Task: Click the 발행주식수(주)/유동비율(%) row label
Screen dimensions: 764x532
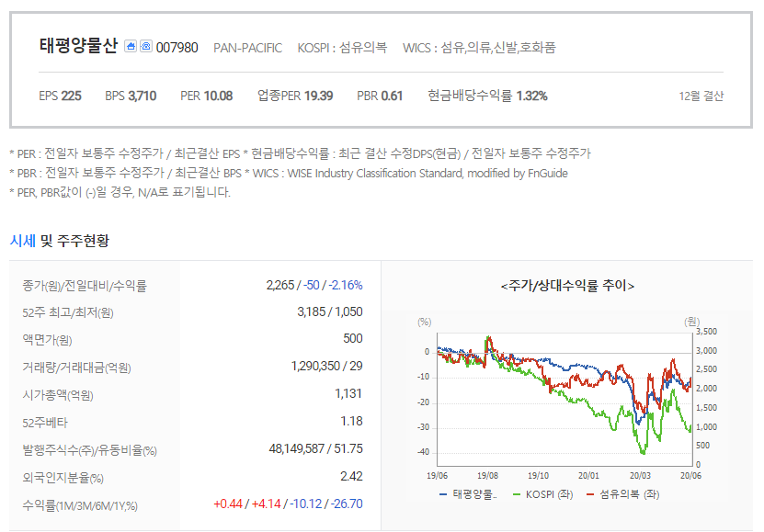Action: coord(89,450)
